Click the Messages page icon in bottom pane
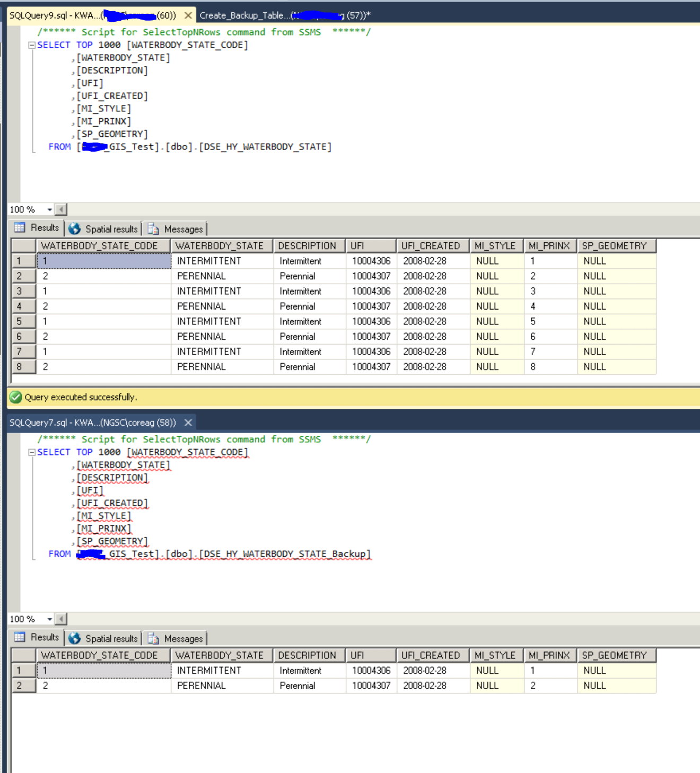The image size is (700, 773). (x=153, y=638)
